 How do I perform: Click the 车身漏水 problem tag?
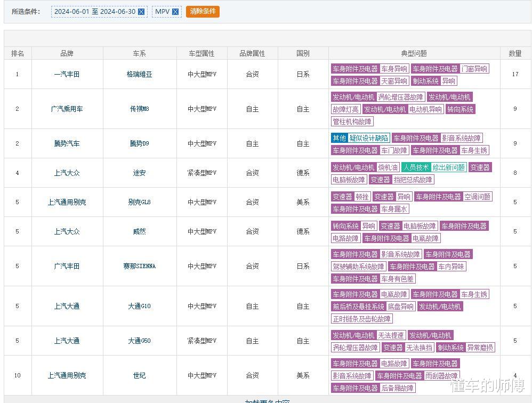[x=394, y=209]
